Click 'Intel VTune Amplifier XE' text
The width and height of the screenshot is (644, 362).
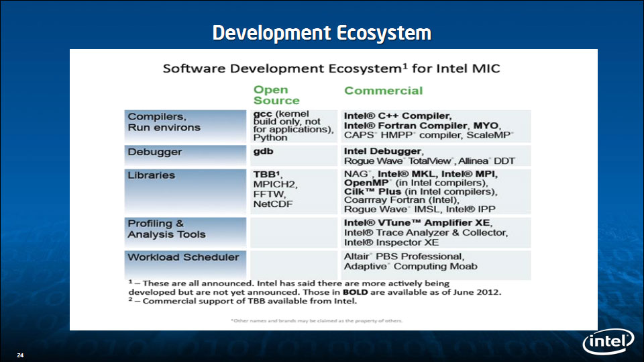[x=418, y=222]
